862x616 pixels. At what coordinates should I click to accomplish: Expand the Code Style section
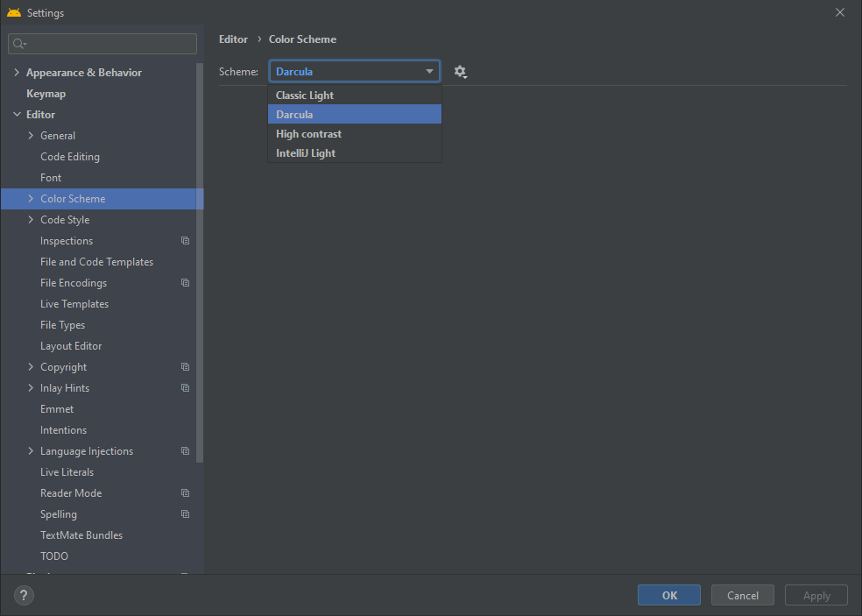(x=29, y=219)
